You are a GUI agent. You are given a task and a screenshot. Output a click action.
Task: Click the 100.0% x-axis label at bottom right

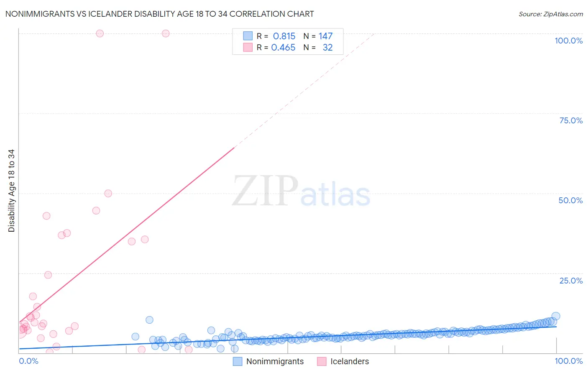pos(569,361)
